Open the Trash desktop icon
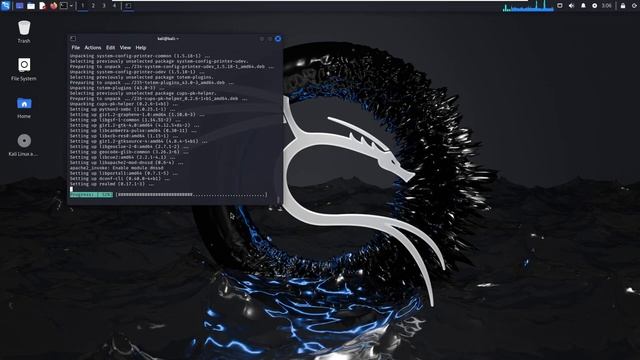The image size is (640, 360). tap(24, 32)
